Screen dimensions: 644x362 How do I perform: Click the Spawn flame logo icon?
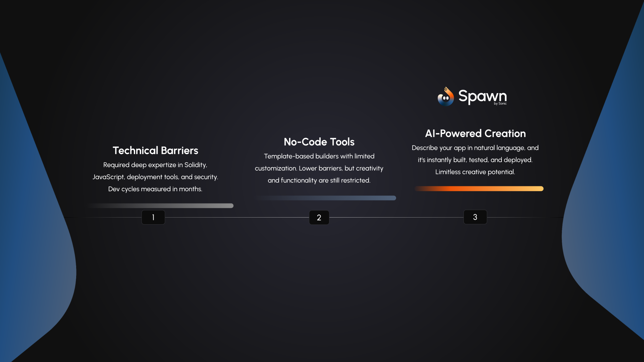tap(446, 97)
